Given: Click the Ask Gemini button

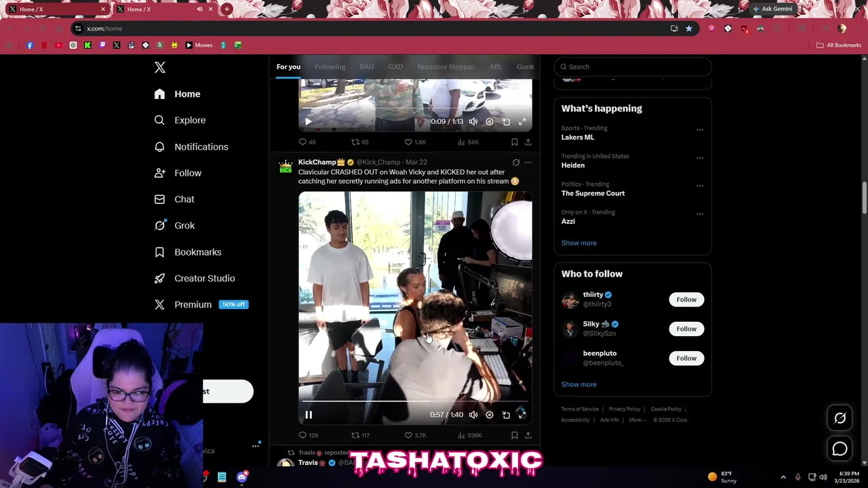Looking at the screenshot, I should point(772,9).
